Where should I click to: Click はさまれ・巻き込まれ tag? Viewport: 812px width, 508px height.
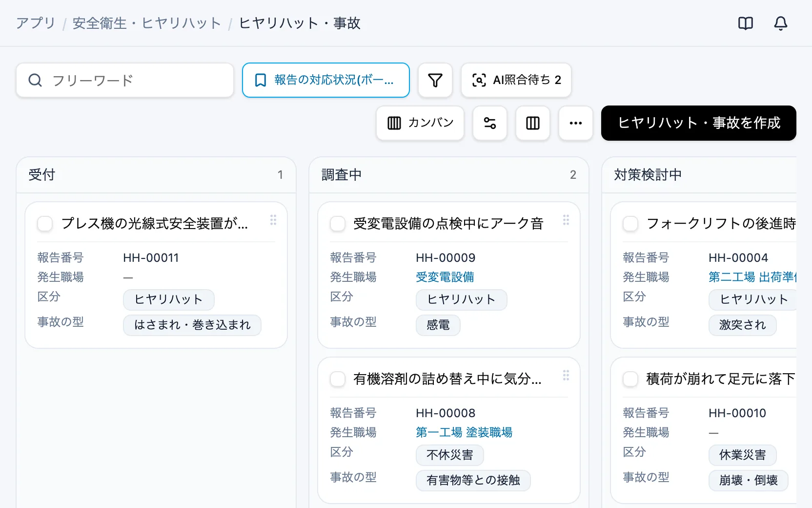pyautogui.click(x=192, y=325)
